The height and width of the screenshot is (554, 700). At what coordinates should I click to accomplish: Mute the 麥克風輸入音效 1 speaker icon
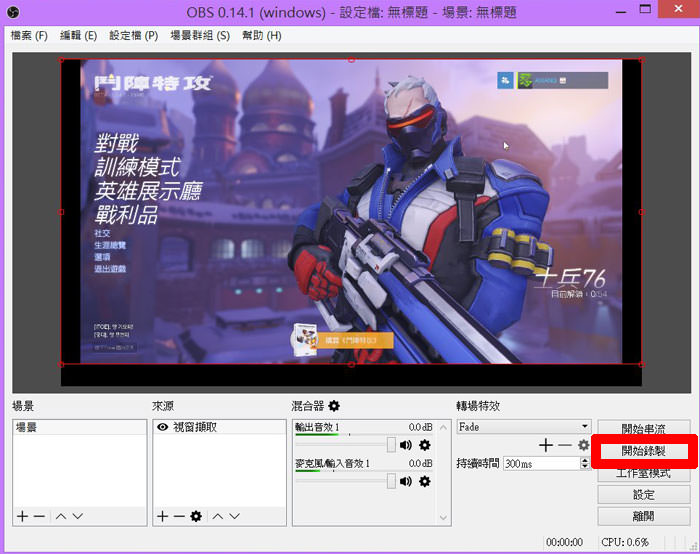pos(406,481)
